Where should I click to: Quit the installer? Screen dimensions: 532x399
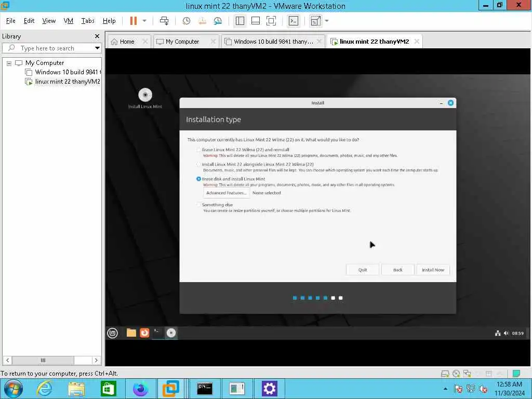pos(362,270)
